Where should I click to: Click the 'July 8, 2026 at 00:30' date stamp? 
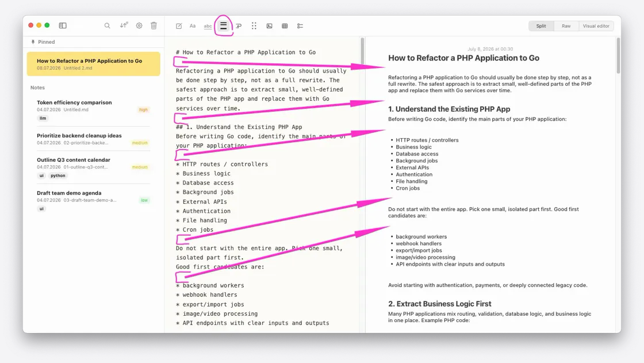coord(490,49)
